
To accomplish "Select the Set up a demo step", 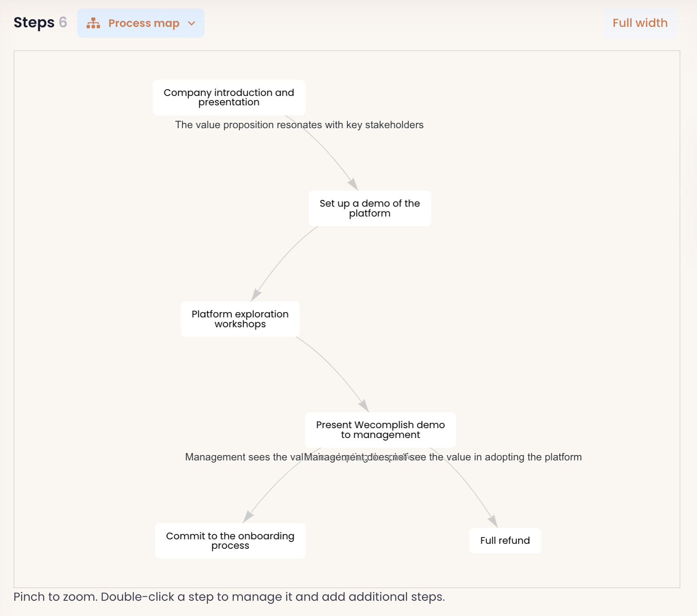I will click(370, 208).
